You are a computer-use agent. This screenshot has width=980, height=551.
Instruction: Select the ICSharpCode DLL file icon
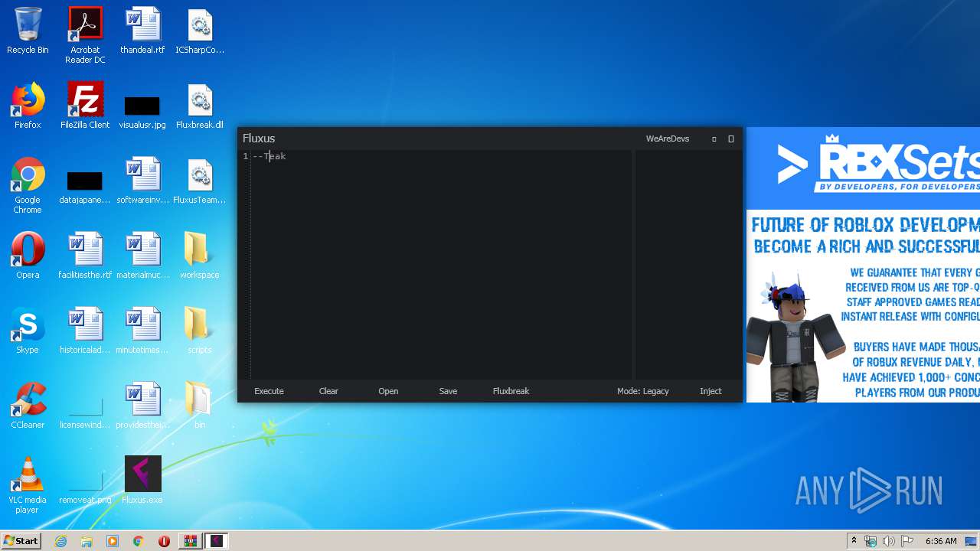tap(200, 31)
